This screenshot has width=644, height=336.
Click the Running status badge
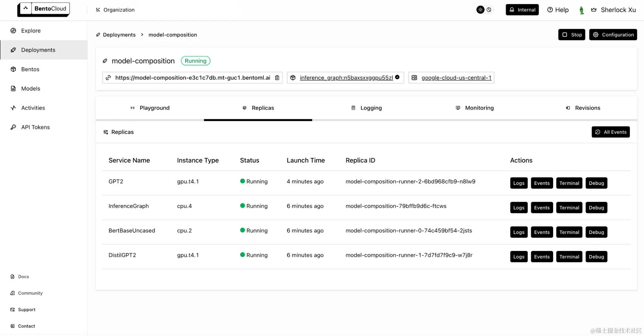[x=196, y=61]
